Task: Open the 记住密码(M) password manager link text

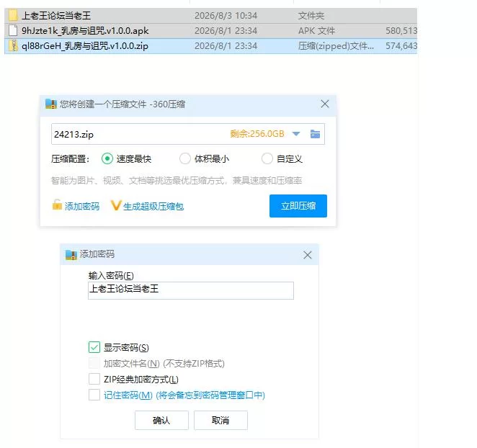Action: [184, 395]
